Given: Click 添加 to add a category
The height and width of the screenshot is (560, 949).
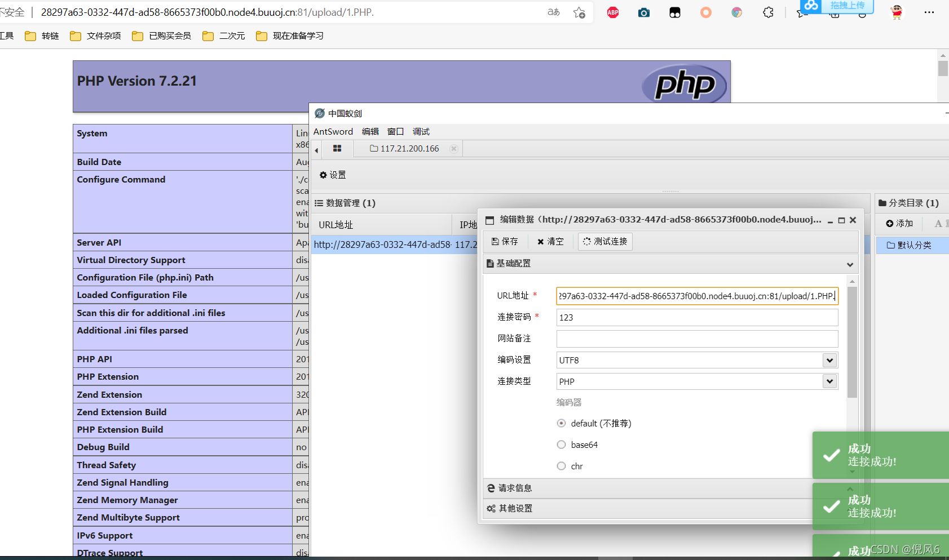Looking at the screenshot, I should pos(899,224).
